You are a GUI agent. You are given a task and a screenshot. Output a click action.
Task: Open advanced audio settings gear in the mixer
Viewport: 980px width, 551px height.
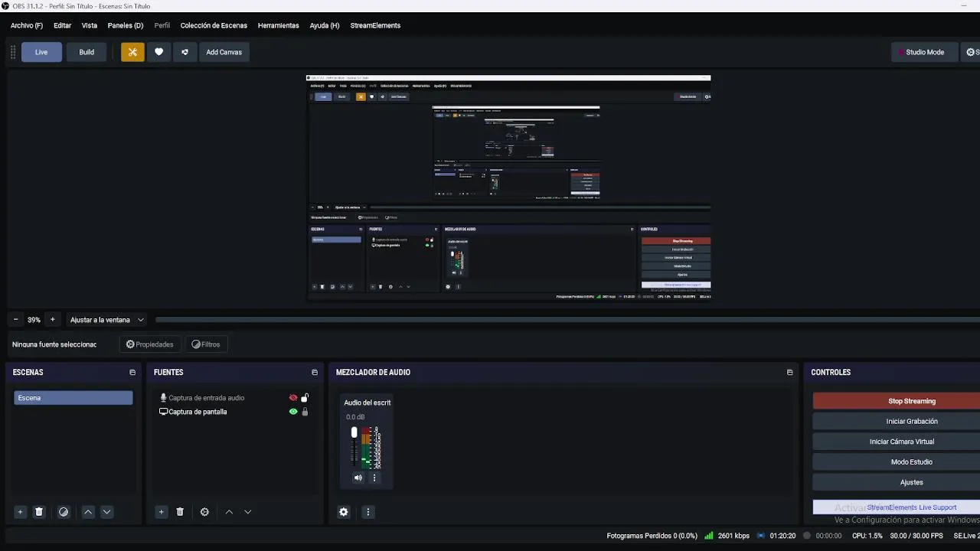pos(344,512)
